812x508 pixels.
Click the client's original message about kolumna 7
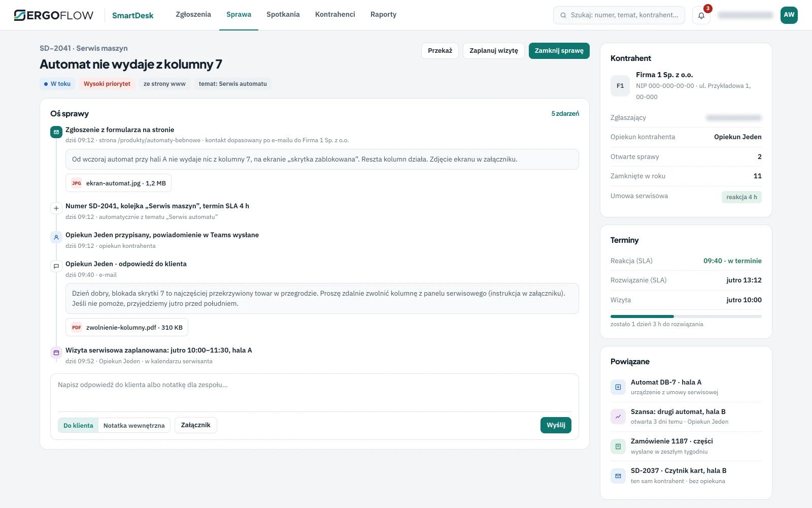tap(322, 160)
